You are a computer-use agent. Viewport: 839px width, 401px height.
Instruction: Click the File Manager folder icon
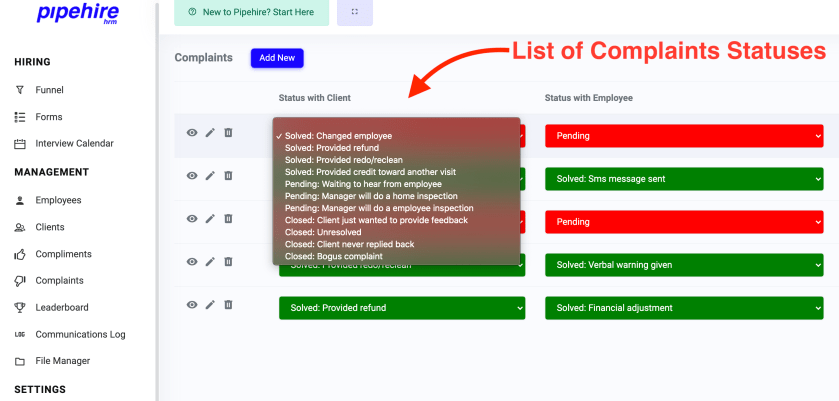(20, 361)
